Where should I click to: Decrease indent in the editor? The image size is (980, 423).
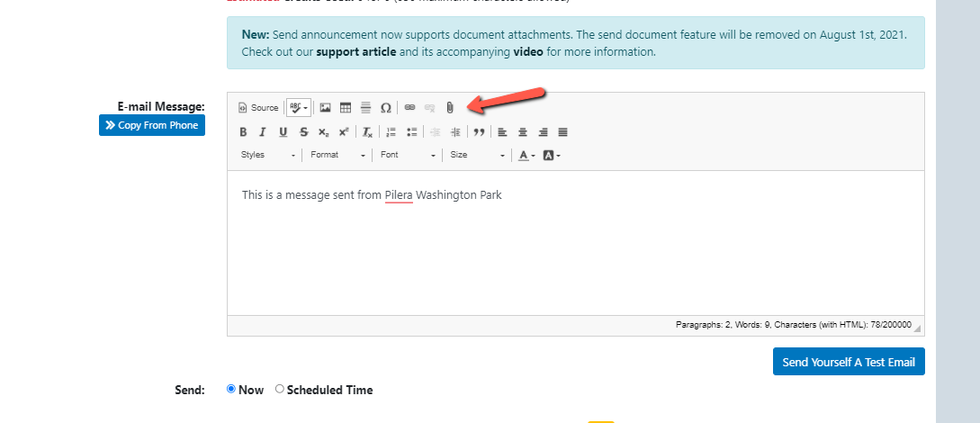pos(435,131)
